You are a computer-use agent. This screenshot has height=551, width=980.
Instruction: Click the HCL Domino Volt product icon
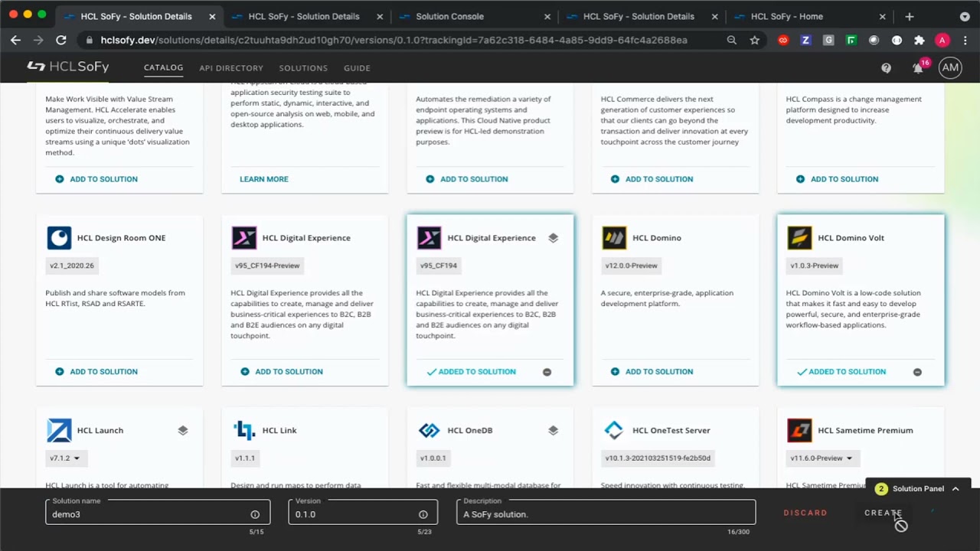coord(799,238)
